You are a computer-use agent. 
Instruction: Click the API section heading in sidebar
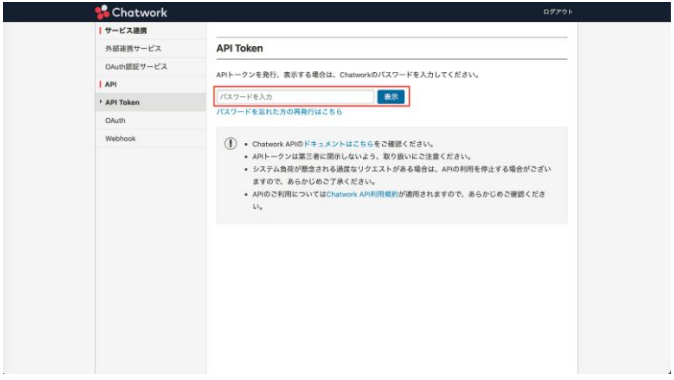[111, 84]
